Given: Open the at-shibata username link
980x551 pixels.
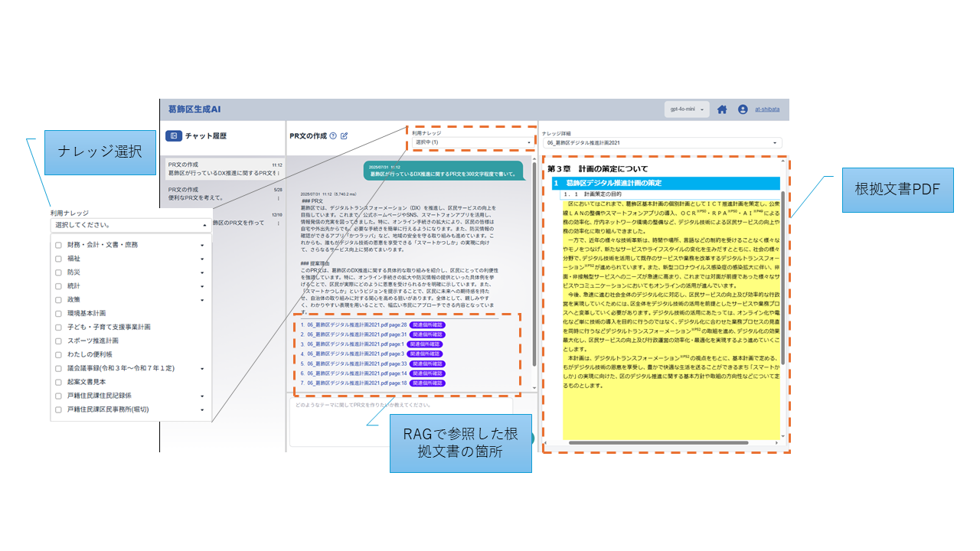Looking at the screenshot, I should (x=767, y=109).
